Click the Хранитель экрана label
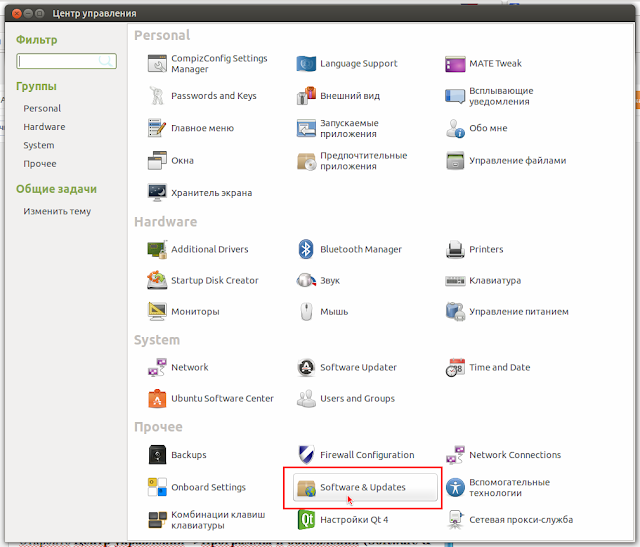This screenshot has height=547, width=640. (211, 193)
